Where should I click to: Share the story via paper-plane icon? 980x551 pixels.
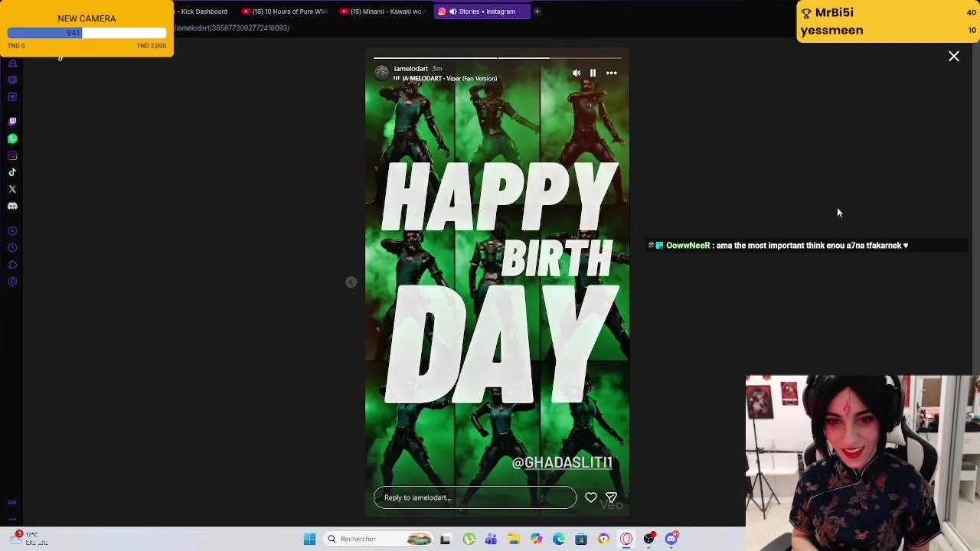(612, 497)
